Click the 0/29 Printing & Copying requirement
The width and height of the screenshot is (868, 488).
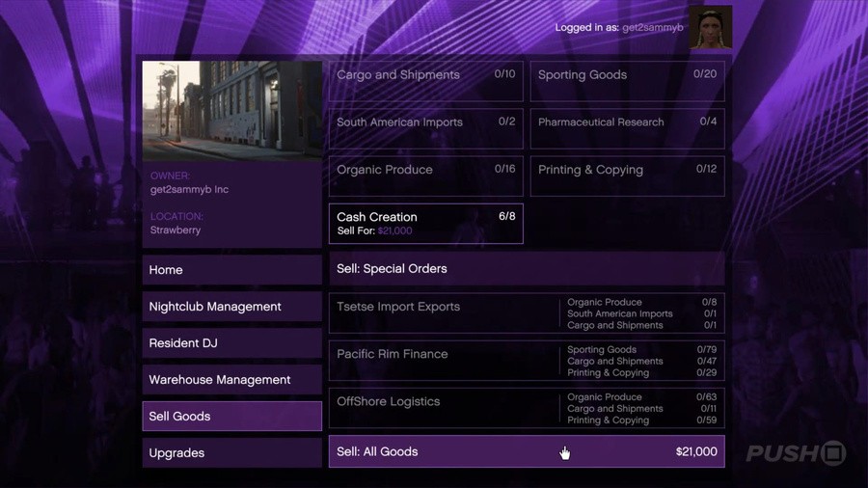click(x=707, y=373)
